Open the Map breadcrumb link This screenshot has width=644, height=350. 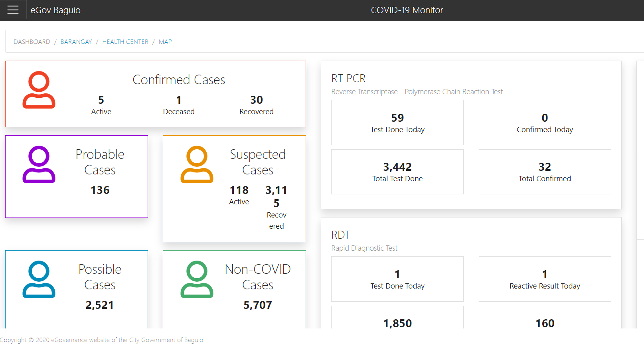165,42
